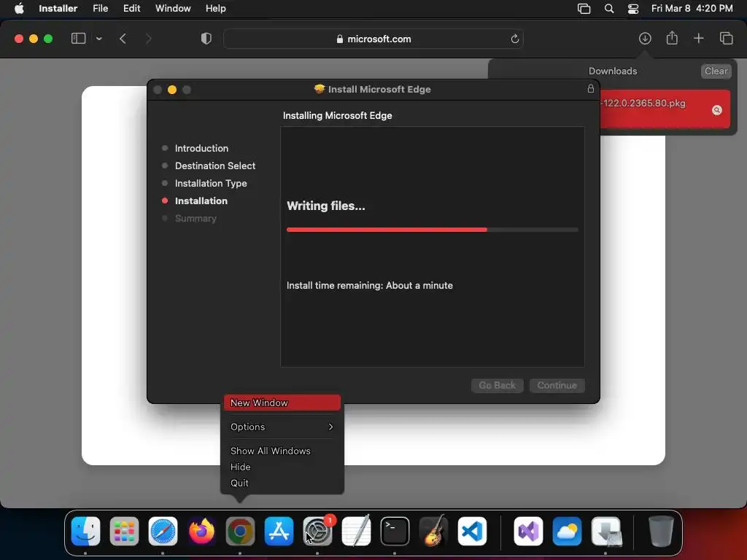
Task: Launch GarageBand from the Dock
Action: (x=433, y=531)
